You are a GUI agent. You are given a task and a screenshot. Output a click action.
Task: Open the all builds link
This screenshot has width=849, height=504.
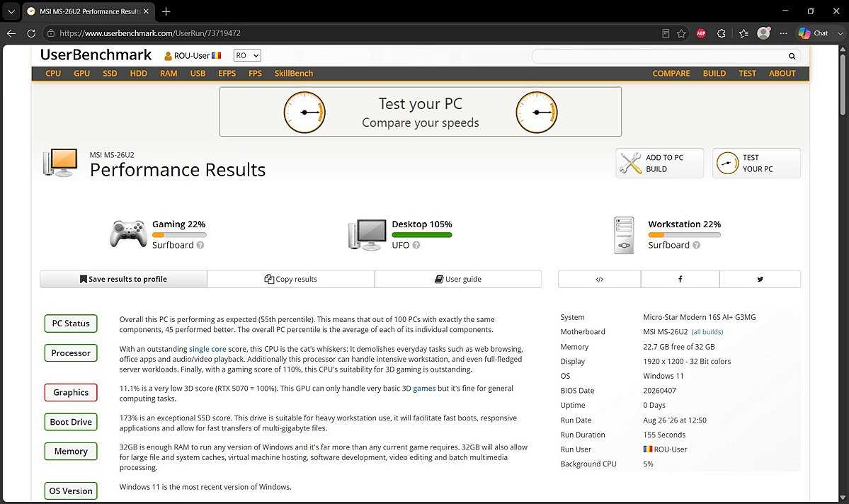pyautogui.click(x=707, y=332)
